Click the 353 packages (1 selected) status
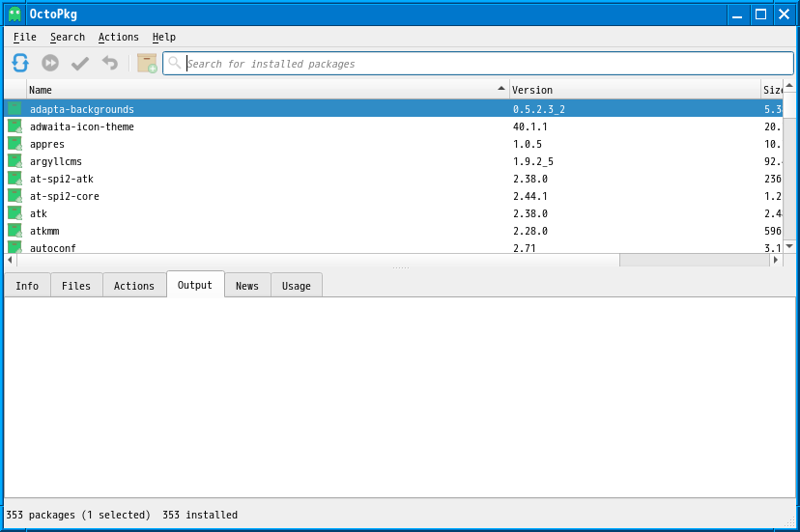 pyautogui.click(x=78, y=515)
